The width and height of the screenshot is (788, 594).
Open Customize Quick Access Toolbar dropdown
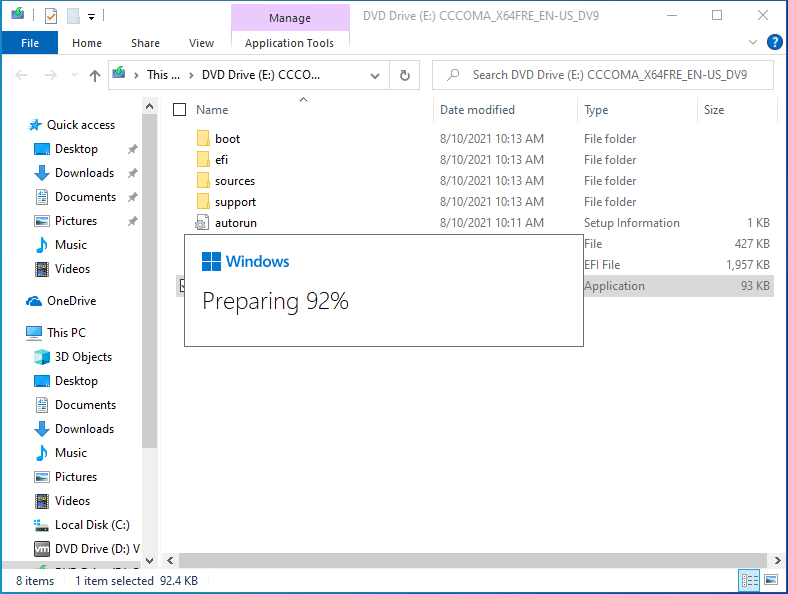(91, 17)
